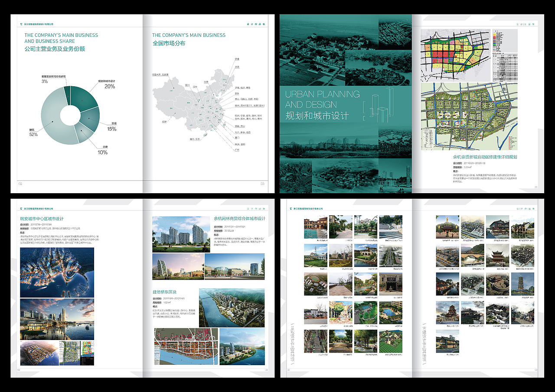Click the 银川 map label

[x=187, y=85]
